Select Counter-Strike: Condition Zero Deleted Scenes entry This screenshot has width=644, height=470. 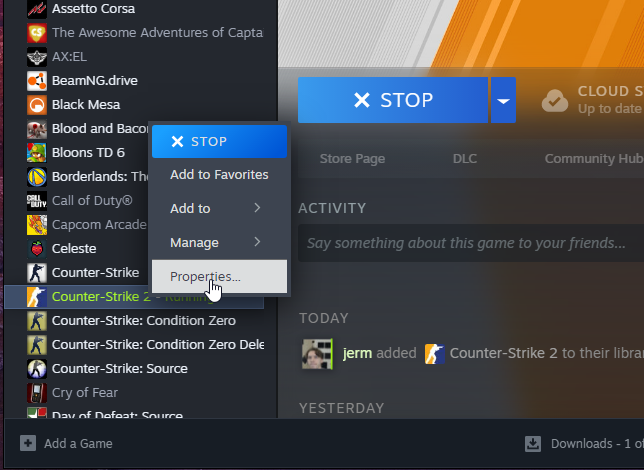click(x=158, y=345)
